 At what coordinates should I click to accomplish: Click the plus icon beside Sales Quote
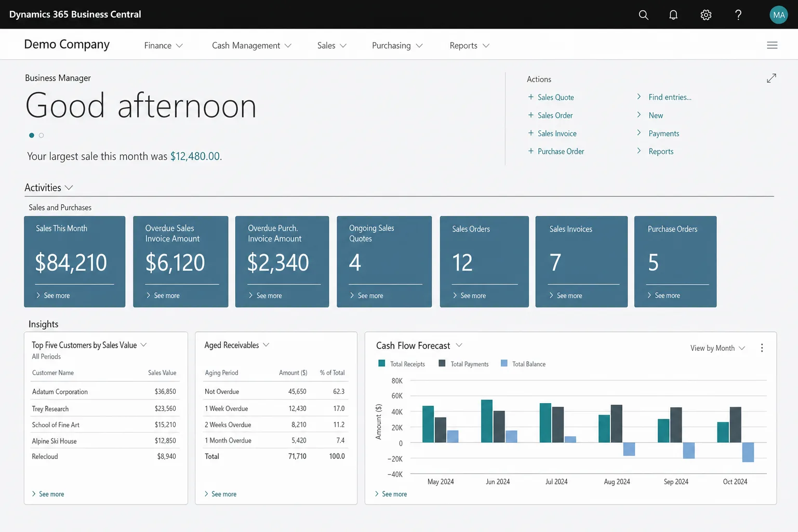click(531, 97)
